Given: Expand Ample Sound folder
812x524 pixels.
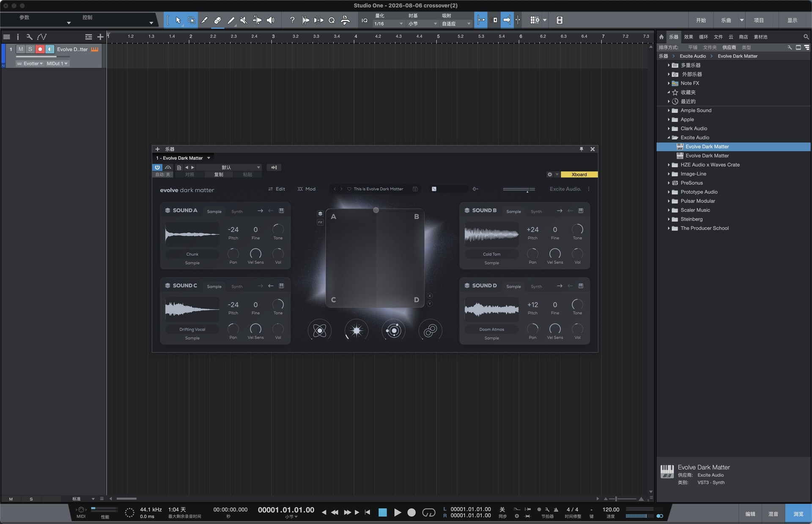Looking at the screenshot, I should [x=669, y=110].
